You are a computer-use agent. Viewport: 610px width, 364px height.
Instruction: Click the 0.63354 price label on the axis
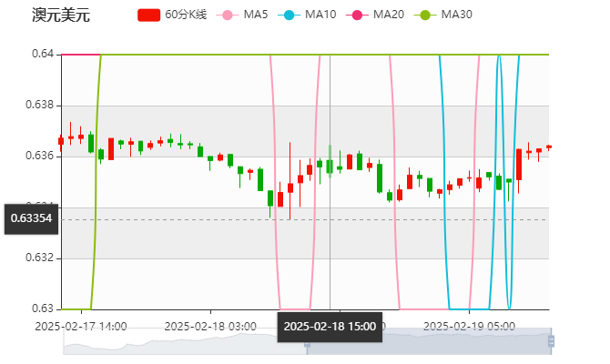(x=31, y=218)
